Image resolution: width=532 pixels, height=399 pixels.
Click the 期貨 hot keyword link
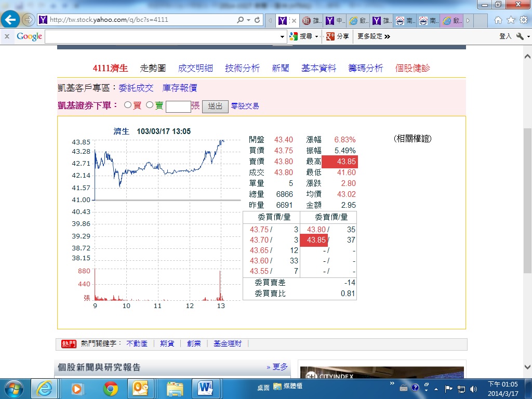click(167, 344)
